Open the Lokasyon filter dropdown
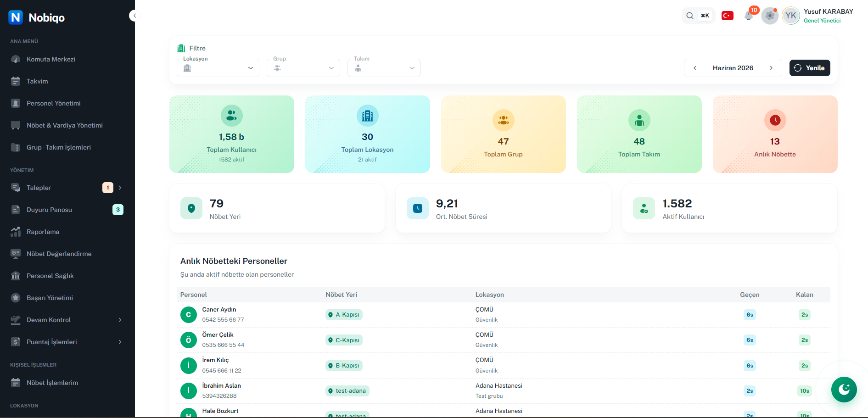868x418 pixels. [x=218, y=68]
